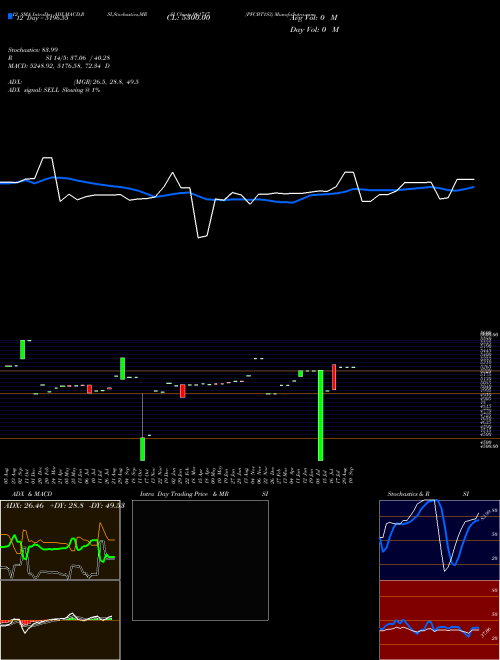Image resolution: width=500 pixels, height=660 pixels.
Task: Click the 'Stochastics & RSI' panel title
Action: coord(428,494)
